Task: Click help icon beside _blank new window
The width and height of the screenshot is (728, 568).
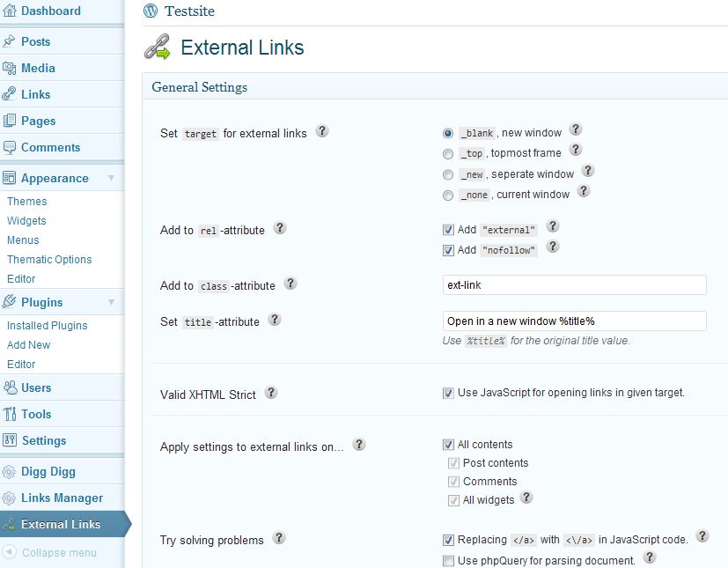Action: coord(576,129)
